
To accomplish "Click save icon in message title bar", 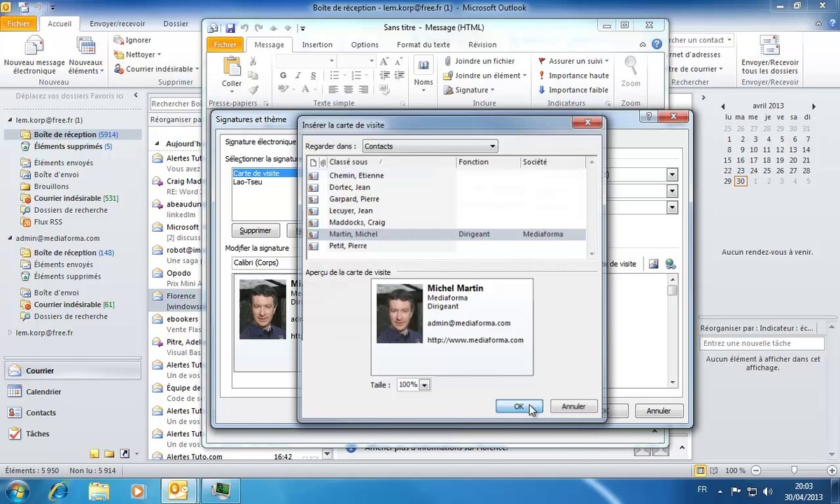I will (x=230, y=28).
